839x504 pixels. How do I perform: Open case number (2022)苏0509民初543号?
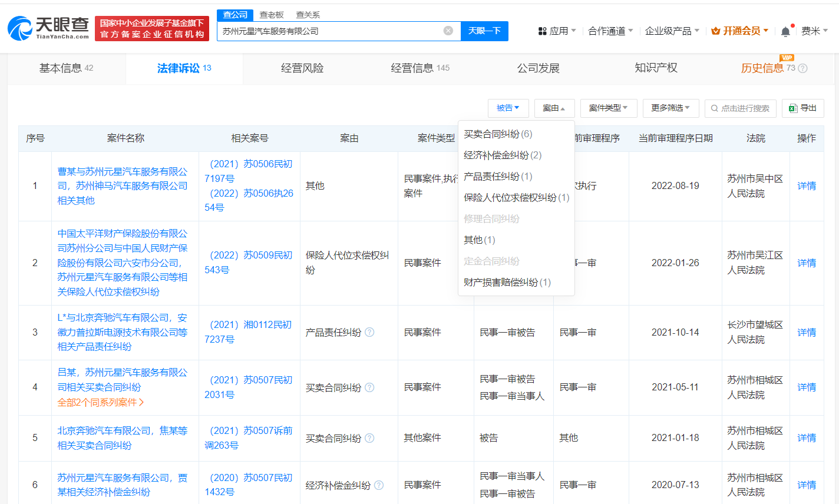coord(249,263)
